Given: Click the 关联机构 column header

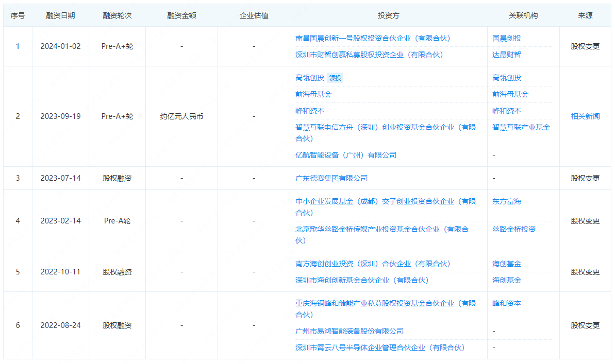Looking at the screenshot, I should point(523,15).
